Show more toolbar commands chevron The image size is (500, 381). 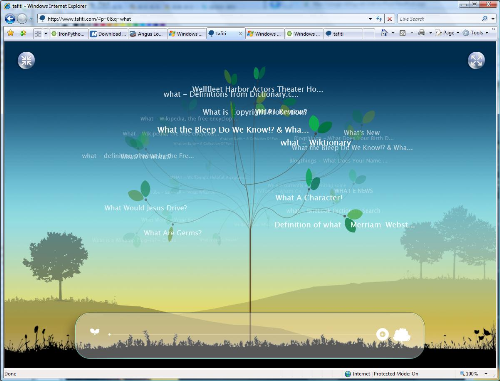point(494,30)
